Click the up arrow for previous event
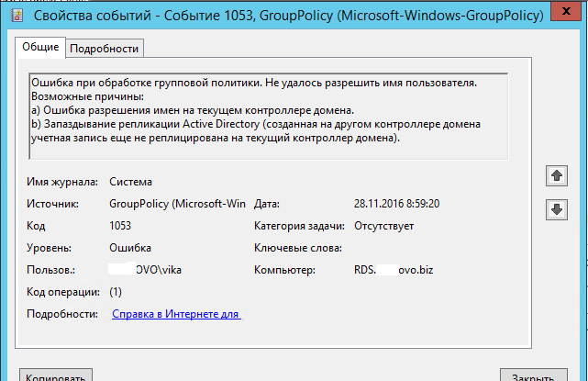 557,175
